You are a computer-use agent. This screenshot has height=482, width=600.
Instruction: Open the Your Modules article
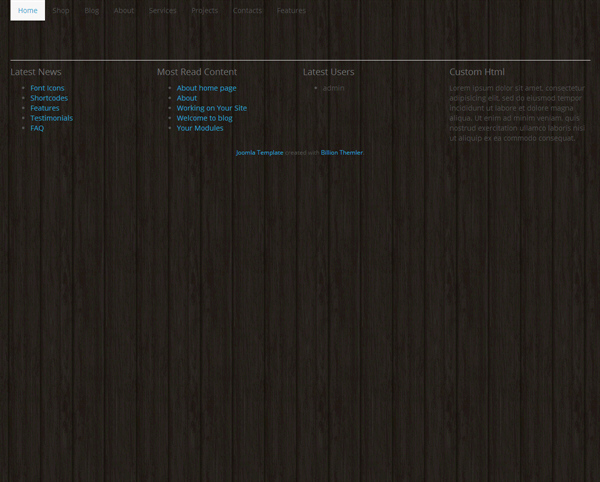pos(200,128)
